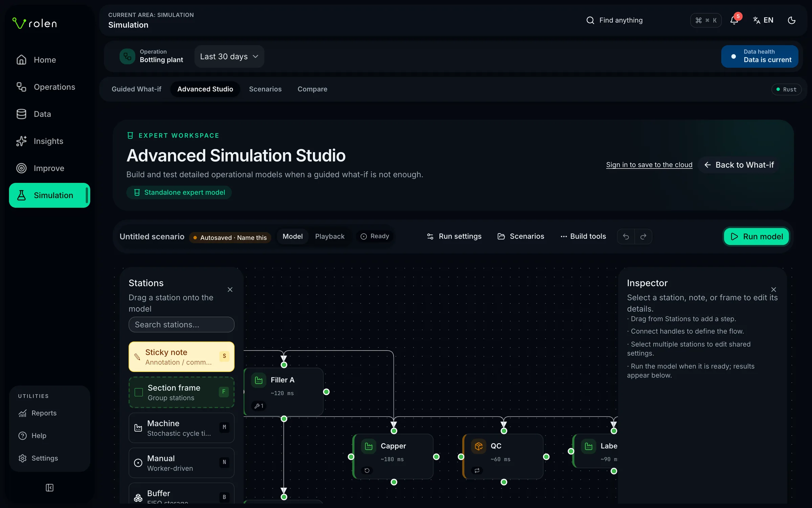Open the Improve section
Viewport: 812px width, 508px height.
point(49,168)
